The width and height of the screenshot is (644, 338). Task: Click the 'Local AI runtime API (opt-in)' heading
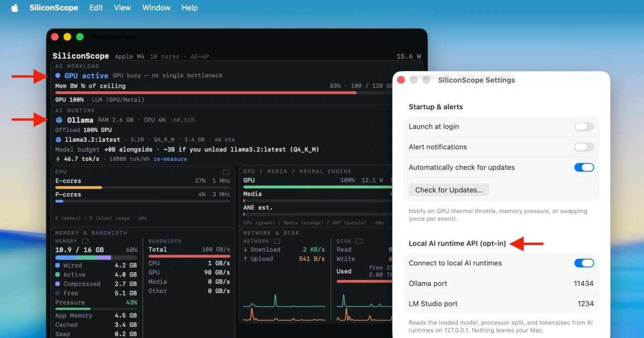(457, 243)
